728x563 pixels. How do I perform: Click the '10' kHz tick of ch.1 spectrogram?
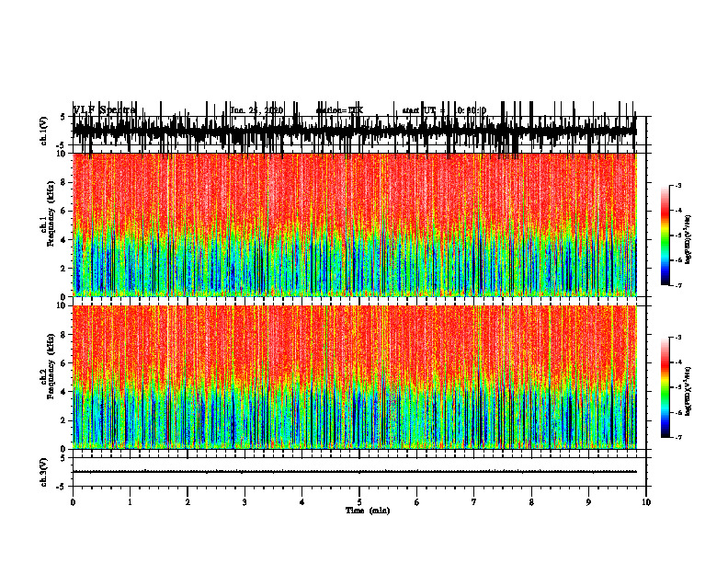click(62, 154)
